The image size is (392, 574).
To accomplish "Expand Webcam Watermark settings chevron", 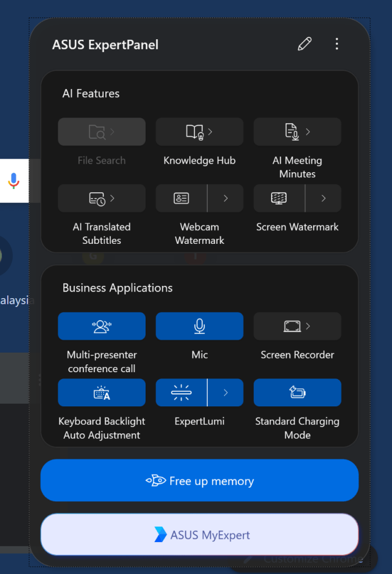I will coord(226,198).
